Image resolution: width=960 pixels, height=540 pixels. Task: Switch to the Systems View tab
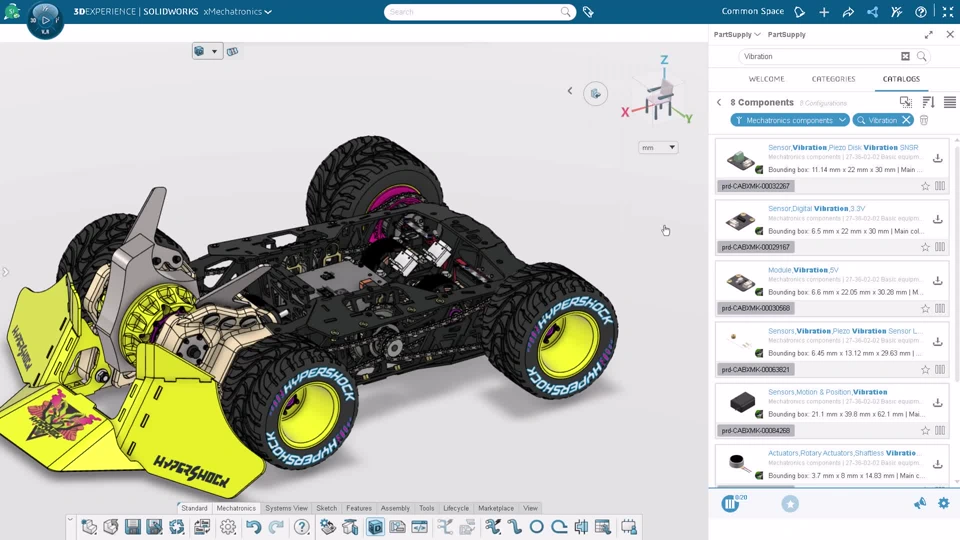point(287,508)
